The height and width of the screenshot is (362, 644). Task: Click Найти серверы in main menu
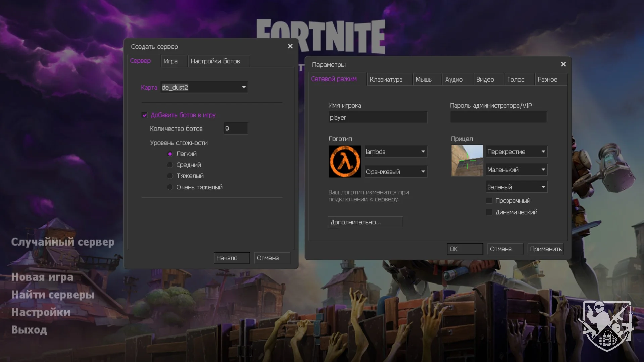(53, 295)
